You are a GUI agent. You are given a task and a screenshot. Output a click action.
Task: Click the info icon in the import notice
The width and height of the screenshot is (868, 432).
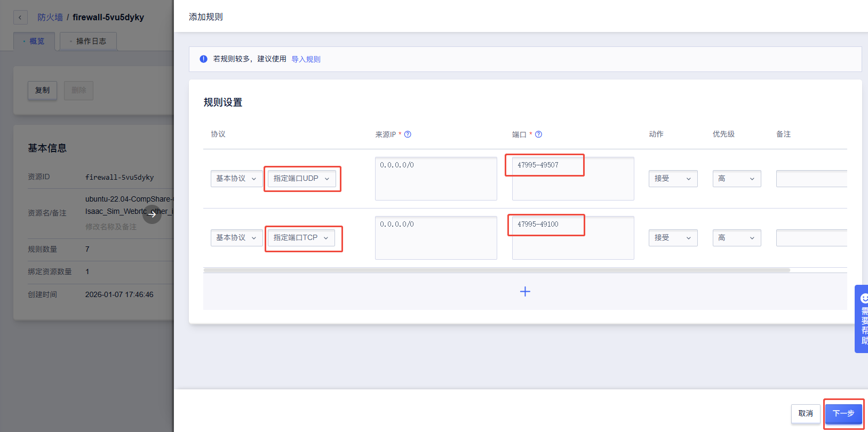coord(203,59)
